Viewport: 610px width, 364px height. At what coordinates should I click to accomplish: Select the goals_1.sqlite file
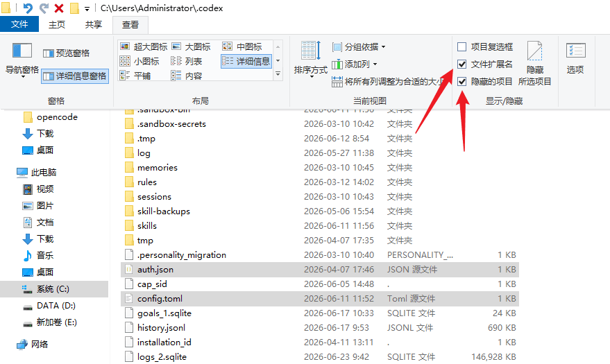[x=164, y=313]
